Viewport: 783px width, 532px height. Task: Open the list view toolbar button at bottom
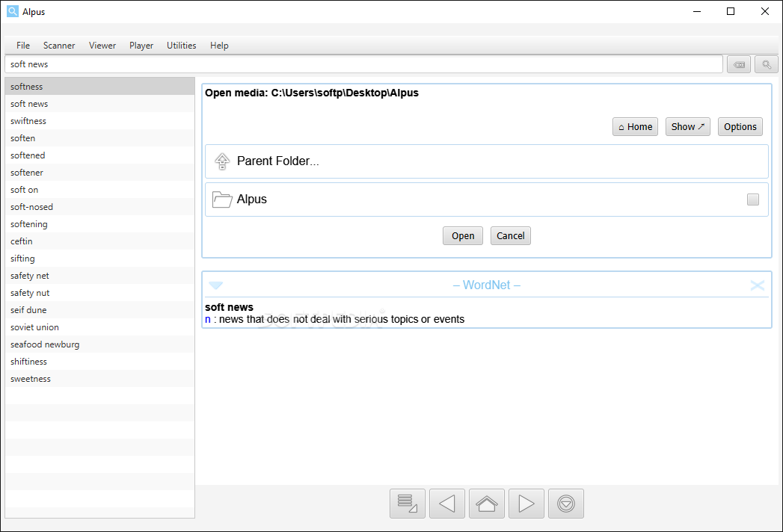coord(408,504)
